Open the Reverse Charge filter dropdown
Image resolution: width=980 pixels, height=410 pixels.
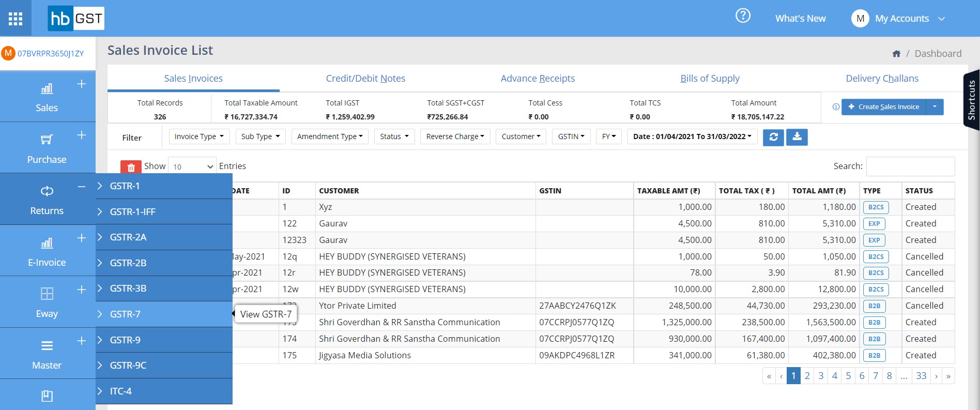[x=455, y=136]
